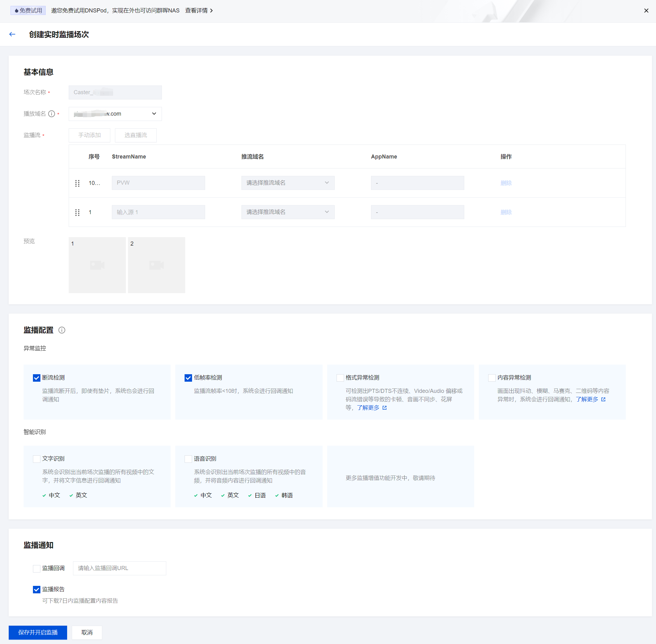Close the DNSPod promotion banner

(646, 11)
